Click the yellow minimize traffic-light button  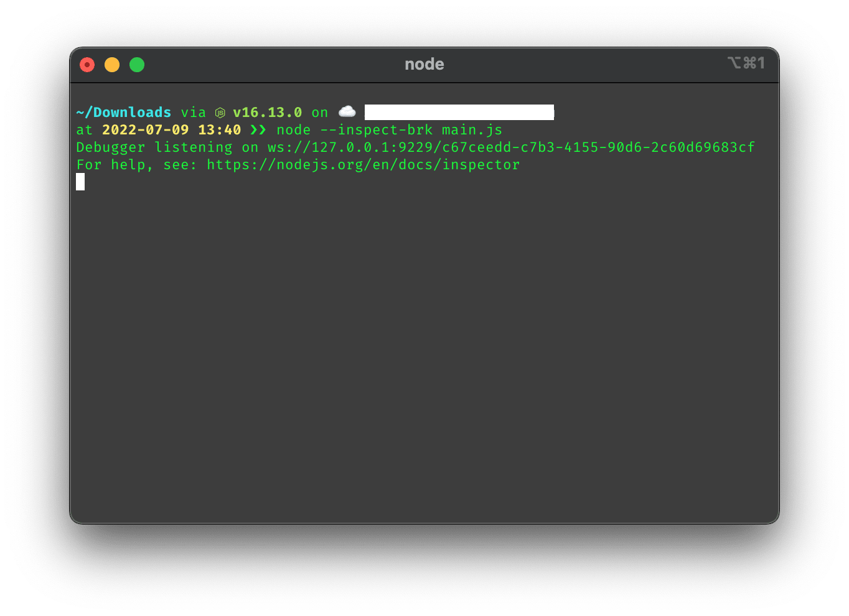click(112, 64)
